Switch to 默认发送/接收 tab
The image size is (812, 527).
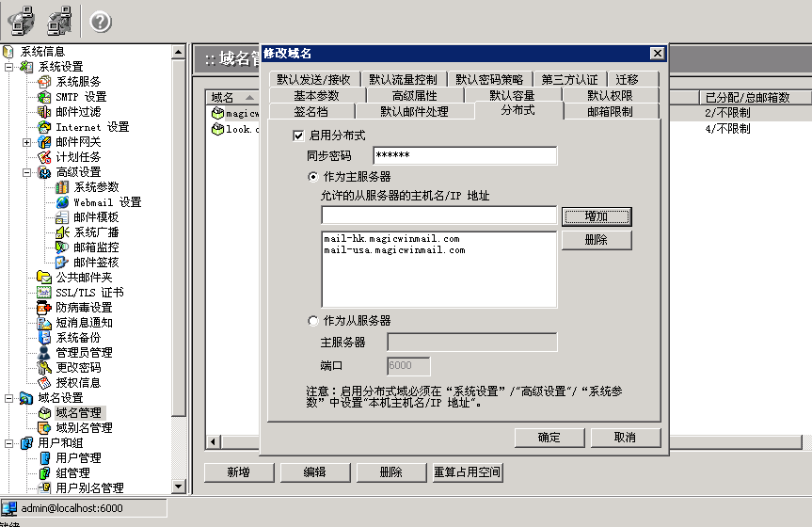[314, 79]
